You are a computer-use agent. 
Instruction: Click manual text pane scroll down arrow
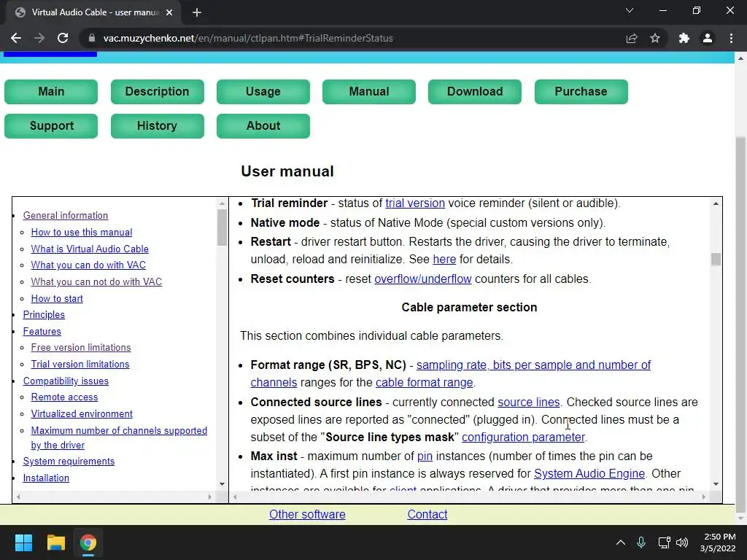(x=716, y=484)
